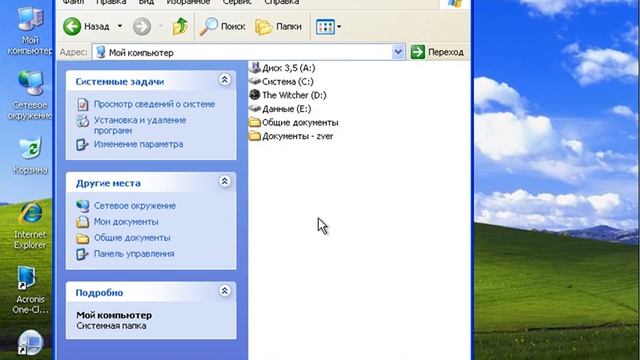Click the green Переход go button

tap(438, 52)
